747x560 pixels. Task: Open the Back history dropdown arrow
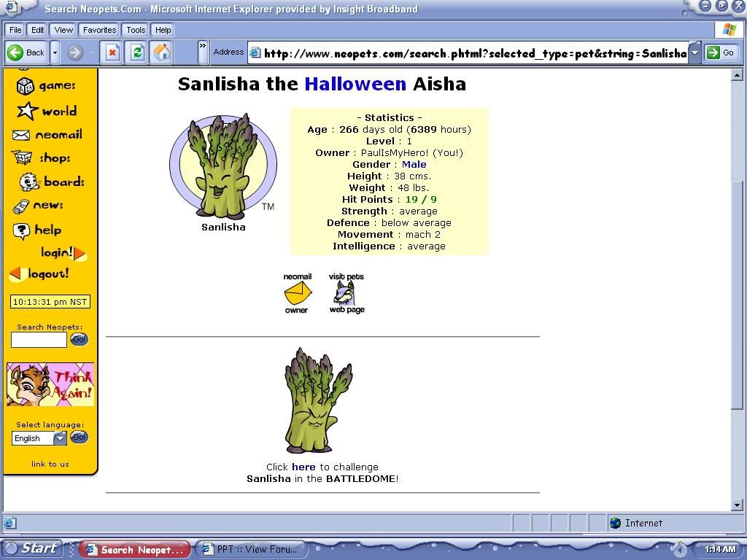55,52
